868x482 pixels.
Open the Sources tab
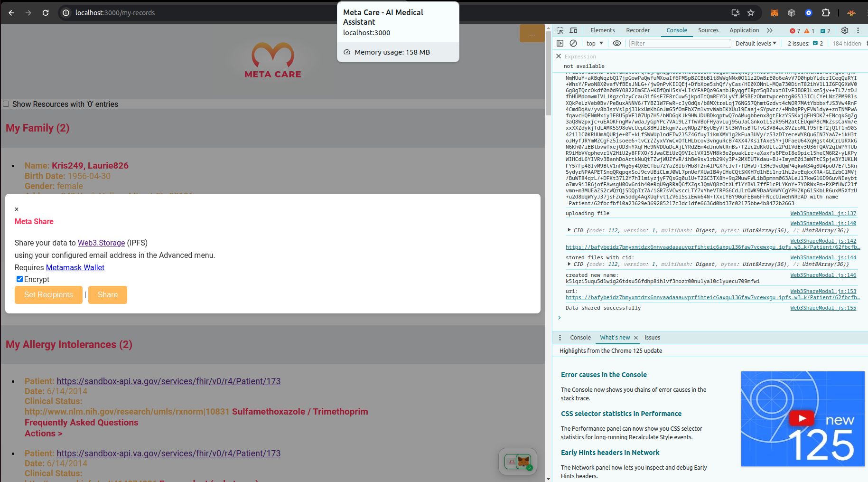pyautogui.click(x=708, y=30)
